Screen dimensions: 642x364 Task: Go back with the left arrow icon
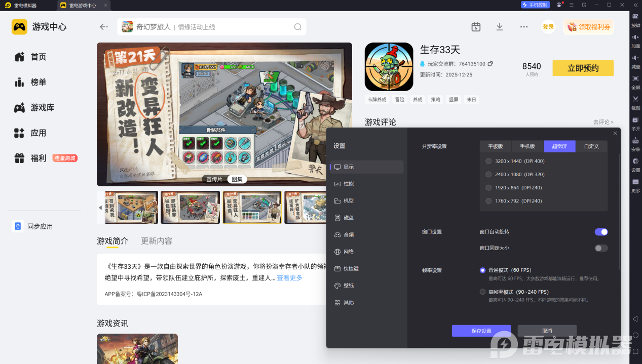point(104,27)
